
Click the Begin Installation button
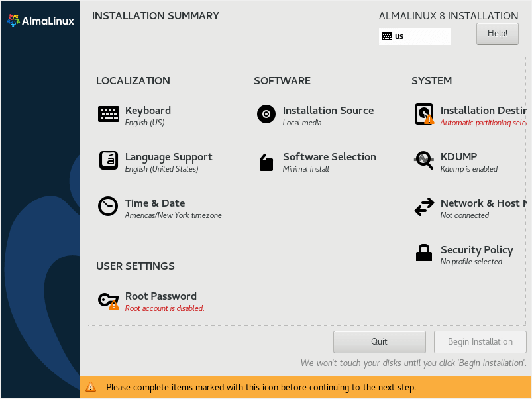[480, 341]
